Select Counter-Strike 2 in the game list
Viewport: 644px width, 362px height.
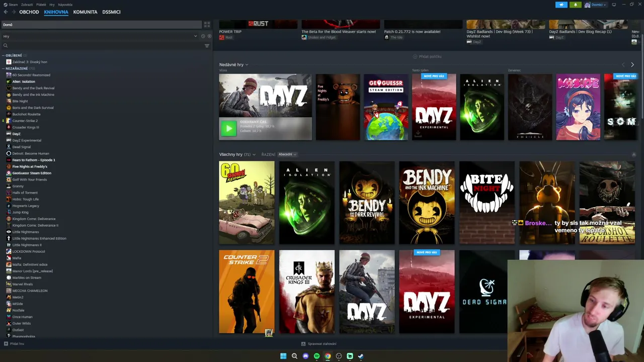(25, 121)
